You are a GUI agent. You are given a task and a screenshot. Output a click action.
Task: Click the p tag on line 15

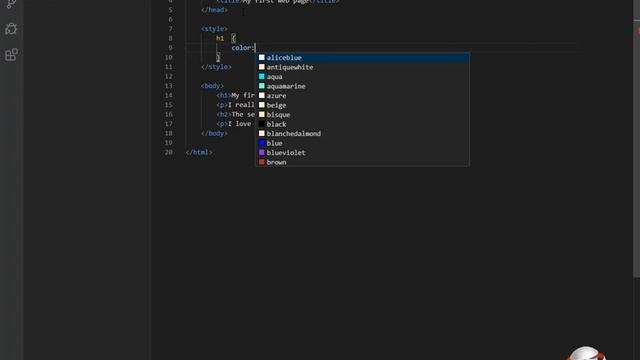click(x=222, y=105)
